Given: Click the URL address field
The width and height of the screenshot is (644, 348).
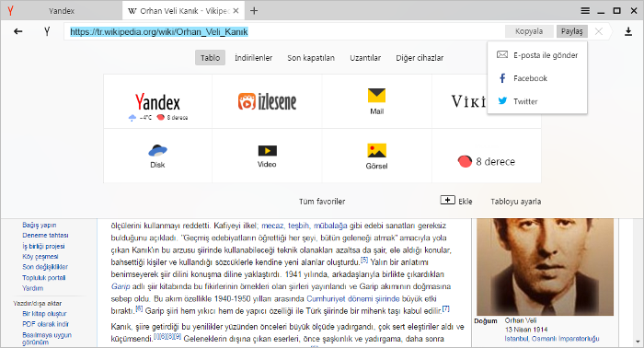Looking at the screenshot, I should click(x=283, y=31).
